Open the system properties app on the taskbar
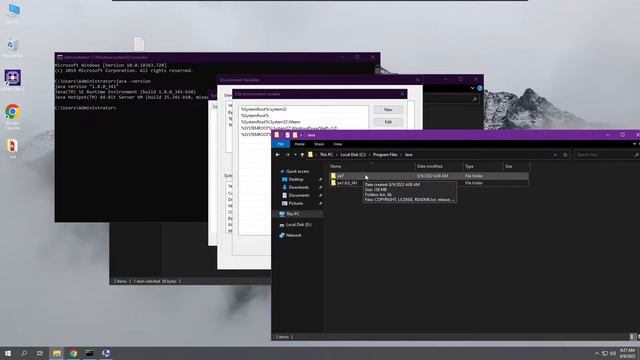640x360 pixels. pos(106,353)
